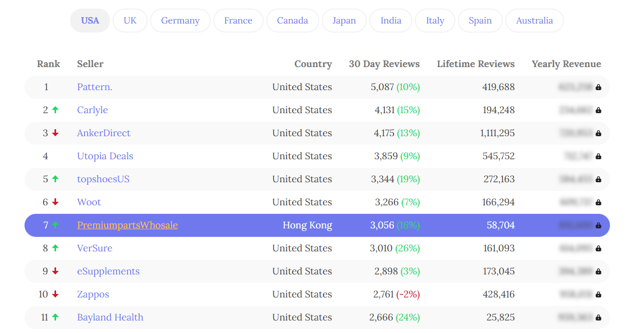Select the Japan tab

point(344,21)
